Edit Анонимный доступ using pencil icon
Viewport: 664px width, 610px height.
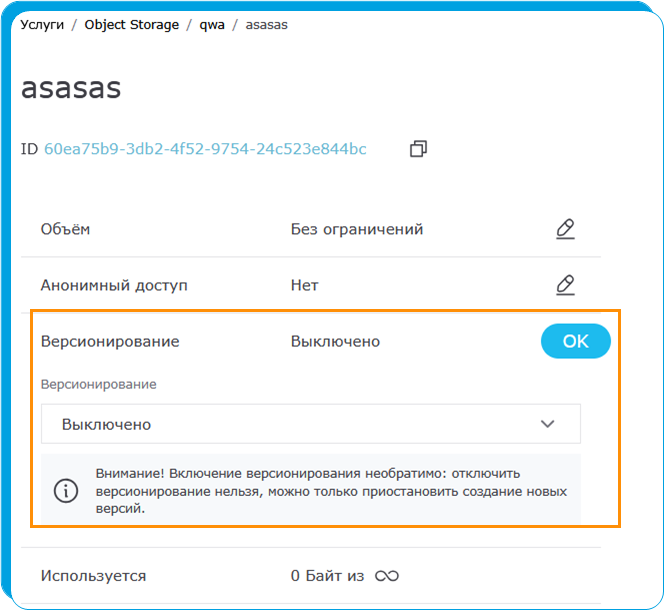[565, 285]
